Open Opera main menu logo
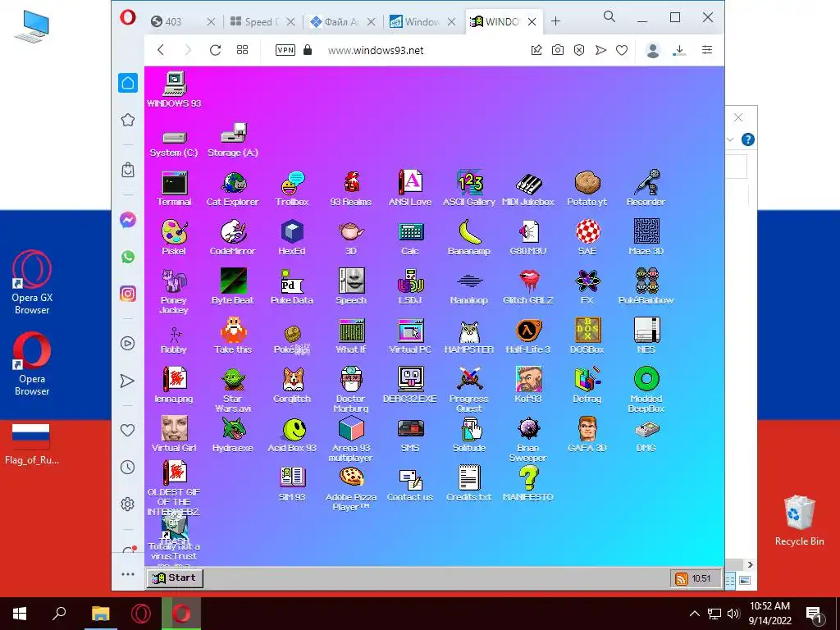 [127, 18]
